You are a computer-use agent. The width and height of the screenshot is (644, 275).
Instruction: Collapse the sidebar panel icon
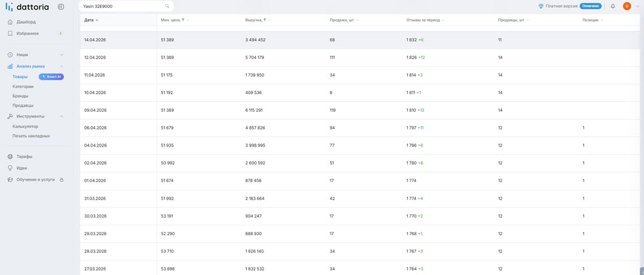click(x=61, y=6)
